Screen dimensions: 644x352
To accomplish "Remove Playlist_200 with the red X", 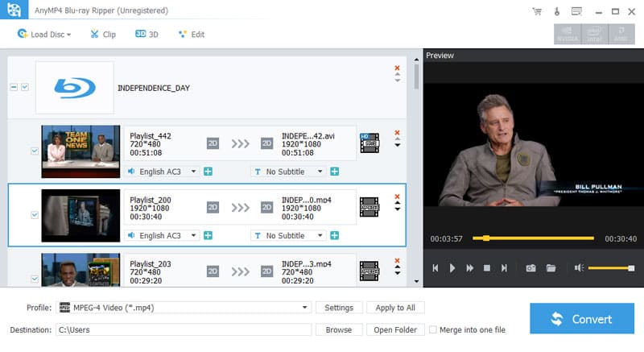I will (397, 197).
